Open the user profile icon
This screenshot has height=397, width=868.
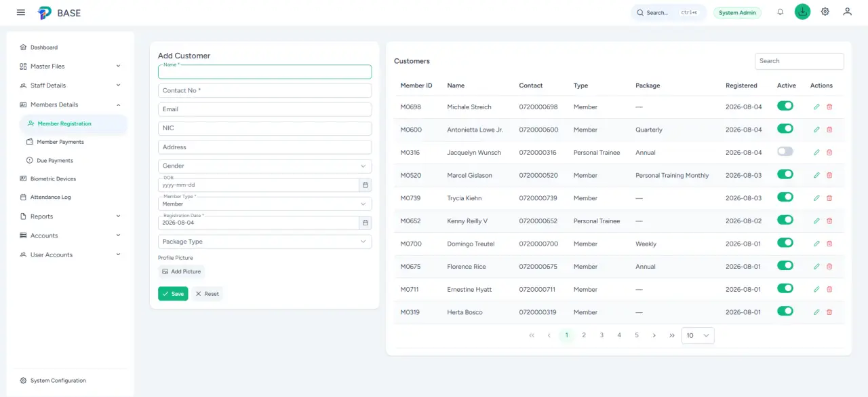(x=847, y=12)
